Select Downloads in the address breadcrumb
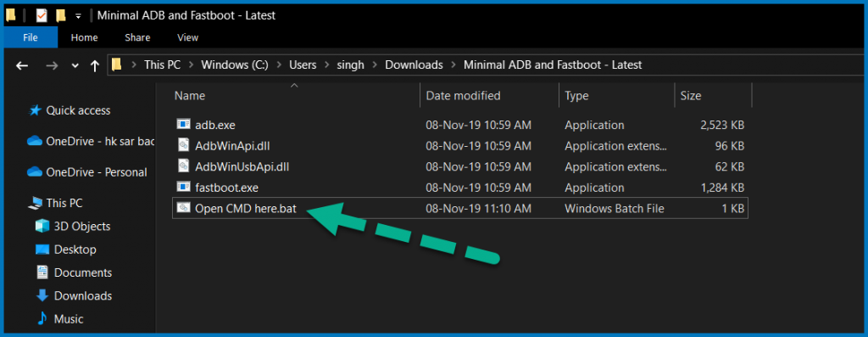 (414, 65)
